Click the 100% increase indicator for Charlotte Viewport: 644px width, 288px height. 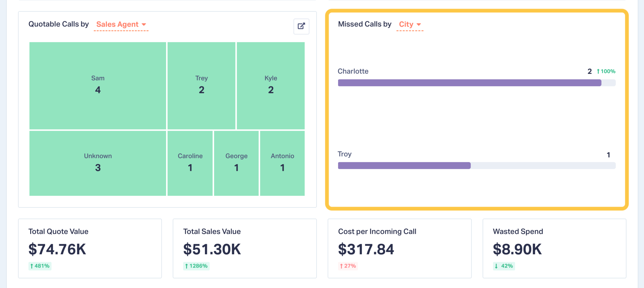(x=606, y=71)
